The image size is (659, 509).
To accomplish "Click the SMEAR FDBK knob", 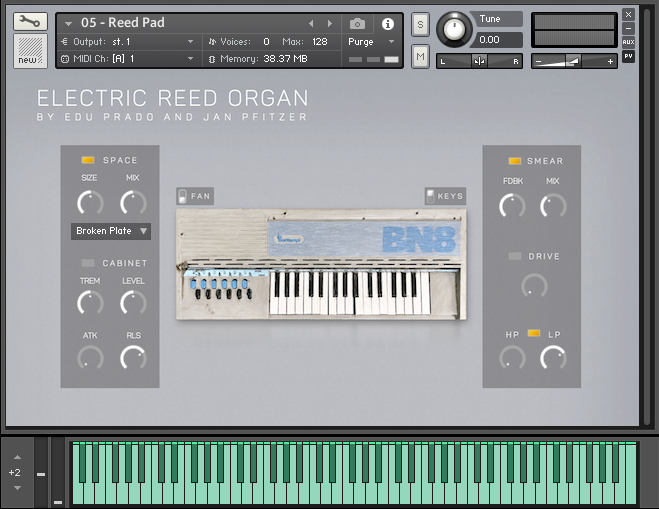I will click(x=512, y=206).
